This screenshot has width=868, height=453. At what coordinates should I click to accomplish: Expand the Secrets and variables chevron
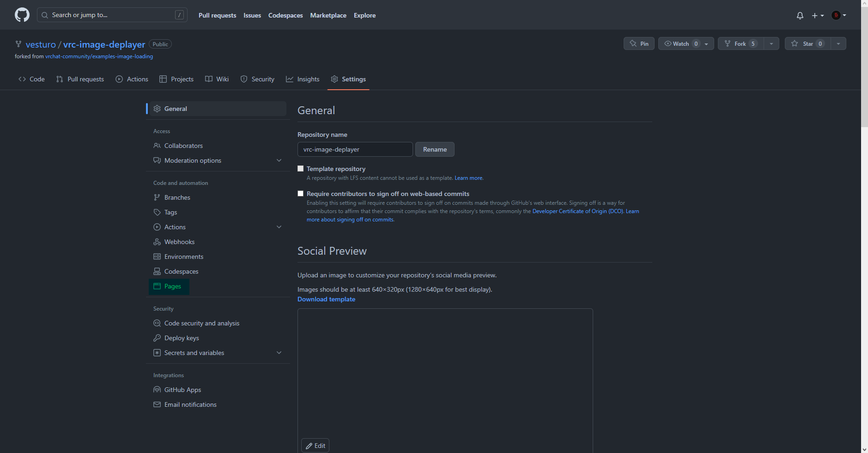coord(279,353)
